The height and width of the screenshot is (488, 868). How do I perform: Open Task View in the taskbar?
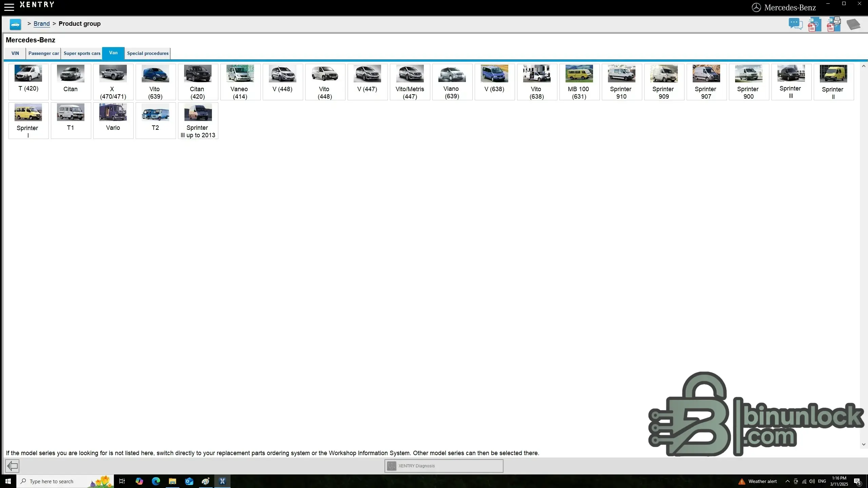[x=122, y=481]
